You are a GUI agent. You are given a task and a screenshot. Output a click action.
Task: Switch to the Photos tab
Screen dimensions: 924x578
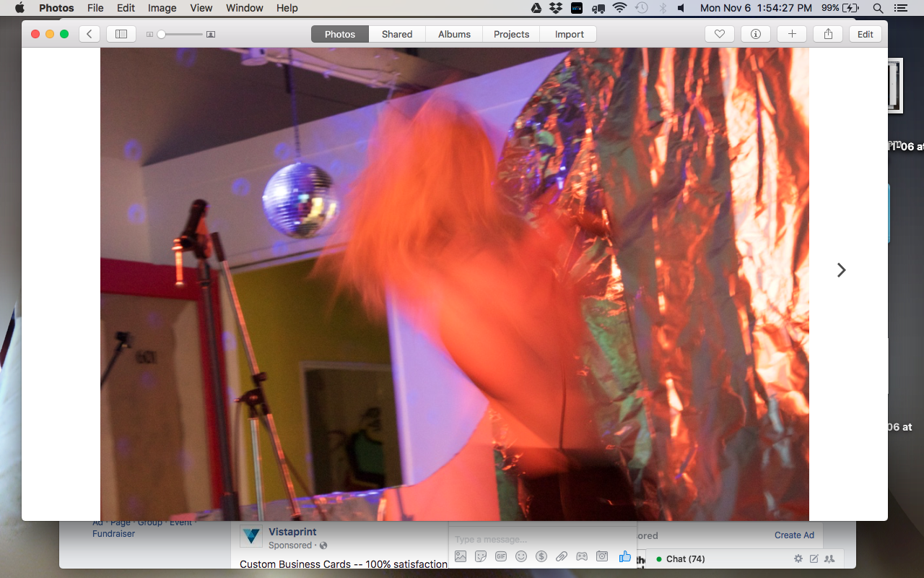coord(340,34)
